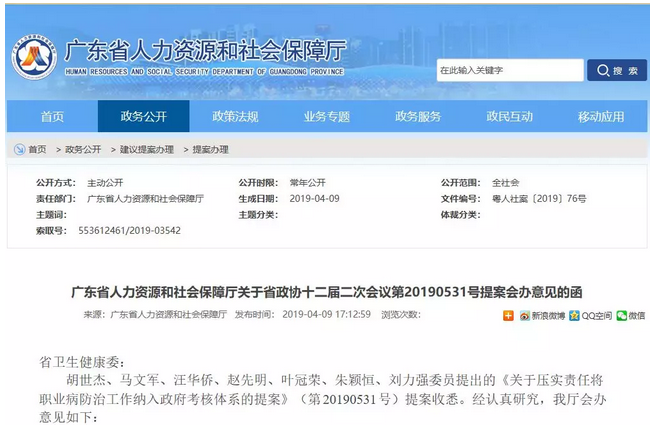Viewport: 655px width, 434px height.
Task: Share to QQ空间 star icon
Action: click(574, 316)
